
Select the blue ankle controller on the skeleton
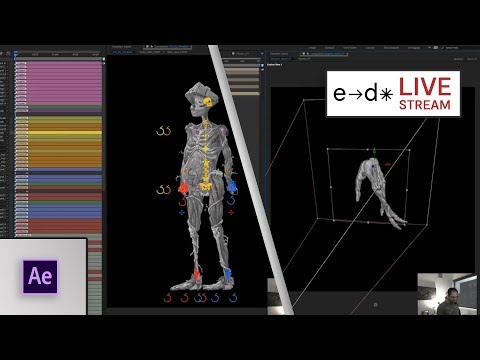228,274
